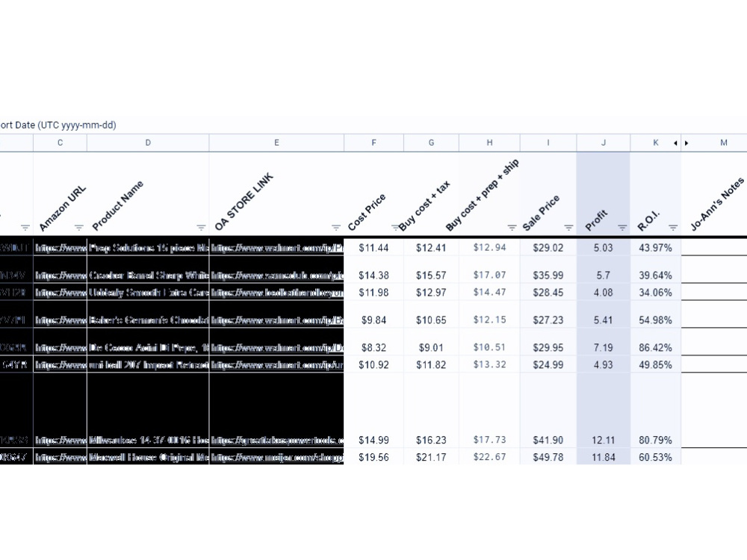Select column H header
The height and width of the screenshot is (560, 747).
[x=489, y=143]
